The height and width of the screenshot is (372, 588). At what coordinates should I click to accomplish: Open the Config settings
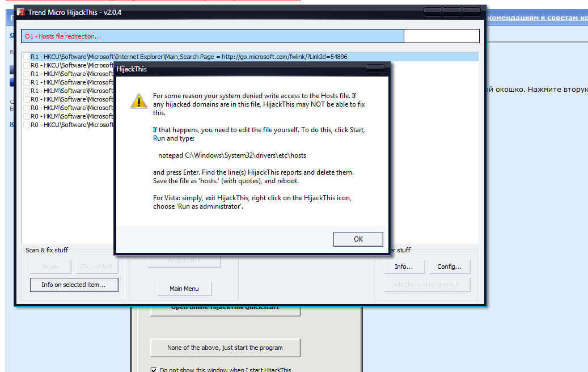(449, 267)
